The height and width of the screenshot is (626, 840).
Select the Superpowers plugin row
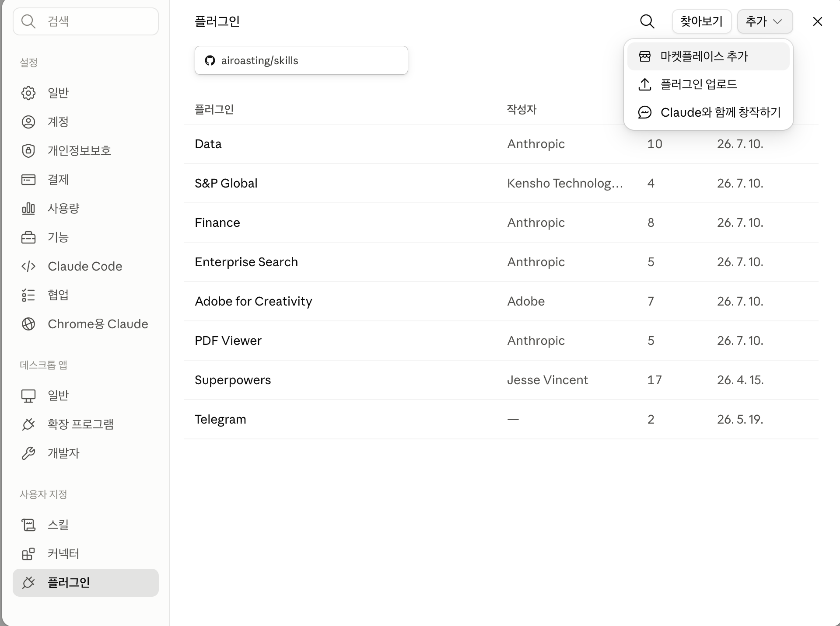pos(501,380)
